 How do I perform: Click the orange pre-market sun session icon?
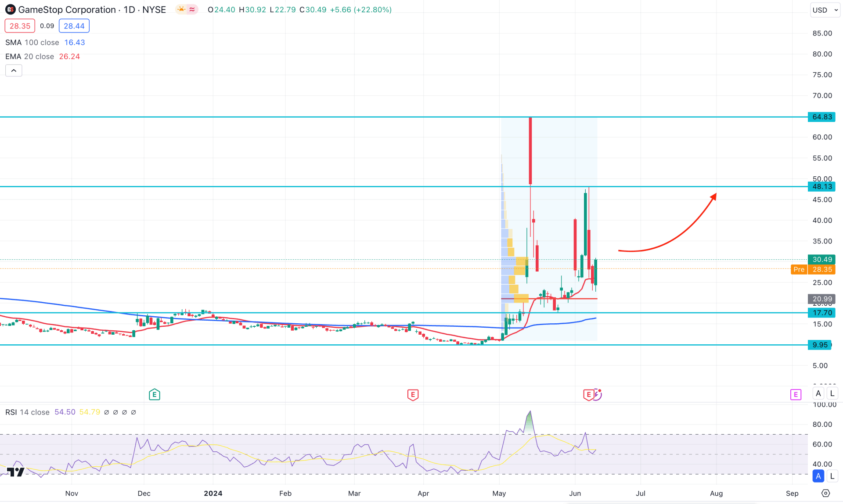pos(181,9)
